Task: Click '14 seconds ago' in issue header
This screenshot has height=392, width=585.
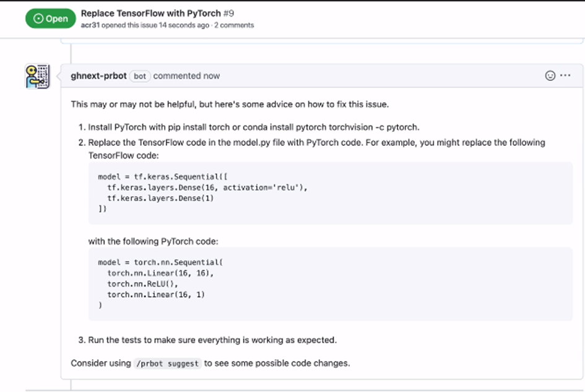Action: (184, 25)
